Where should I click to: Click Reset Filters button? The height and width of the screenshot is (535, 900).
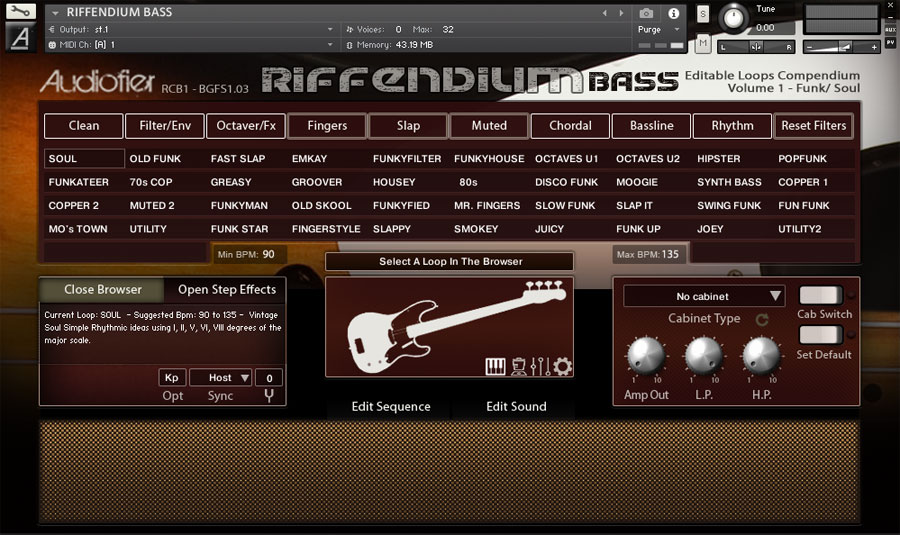coord(813,126)
